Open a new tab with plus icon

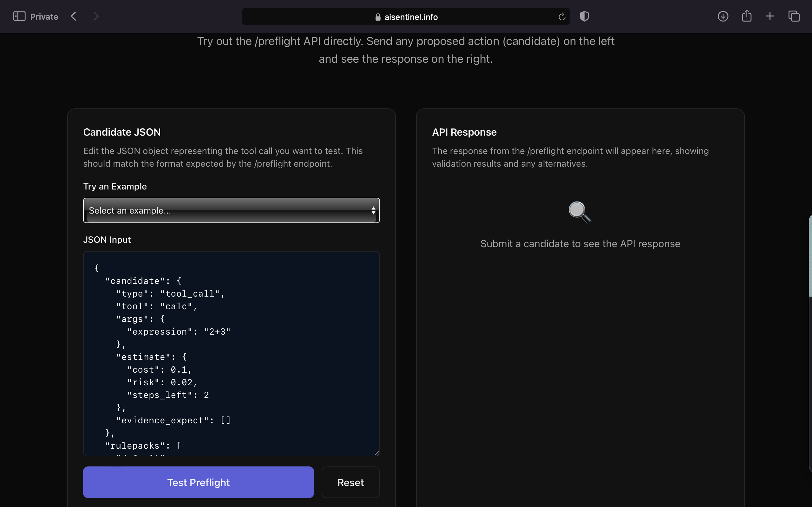[x=770, y=16]
